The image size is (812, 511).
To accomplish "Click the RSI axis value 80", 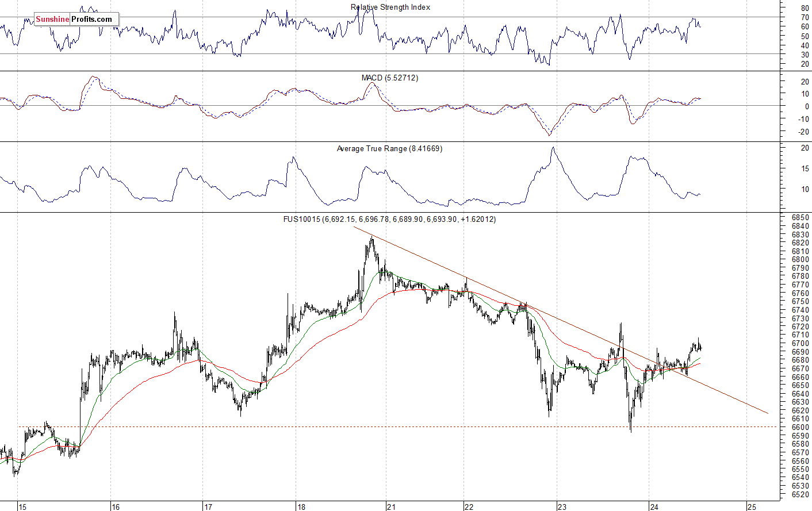I will [805, 8].
